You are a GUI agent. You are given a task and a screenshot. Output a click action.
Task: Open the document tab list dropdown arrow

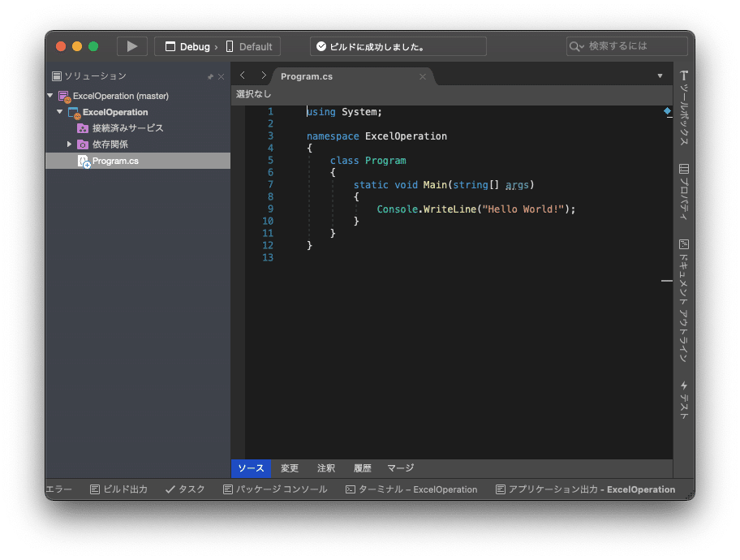[660, 76]
